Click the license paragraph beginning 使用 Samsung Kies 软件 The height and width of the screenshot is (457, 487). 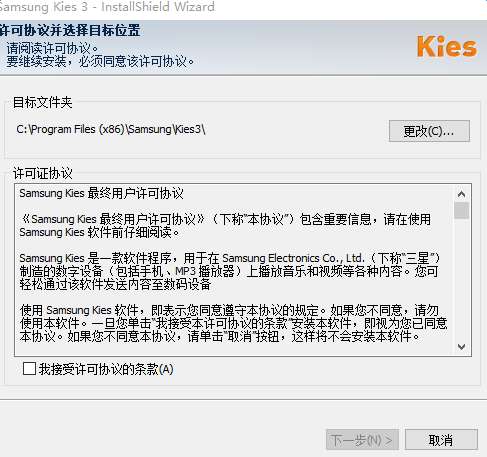[233, 323]
